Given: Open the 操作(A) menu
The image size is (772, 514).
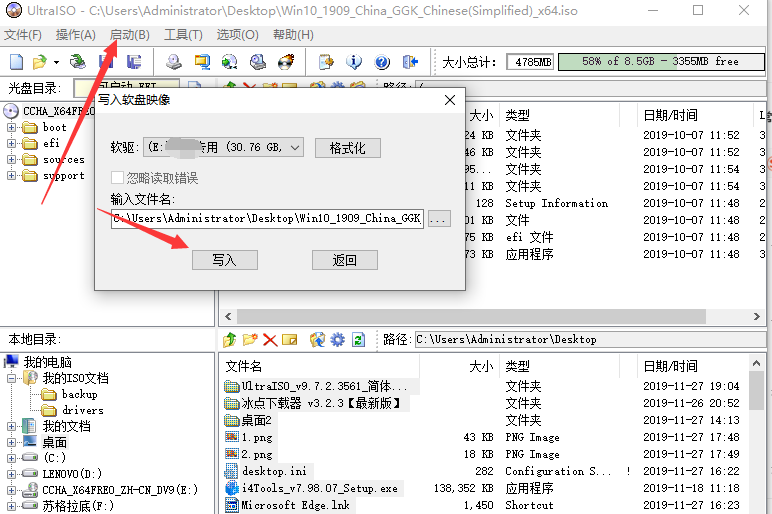Looking at the screenshot, I should (x=76, y=35).
